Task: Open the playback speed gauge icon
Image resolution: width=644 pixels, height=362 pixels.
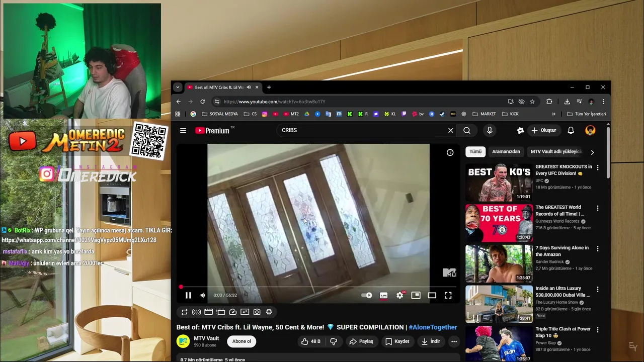Action: 232,312
